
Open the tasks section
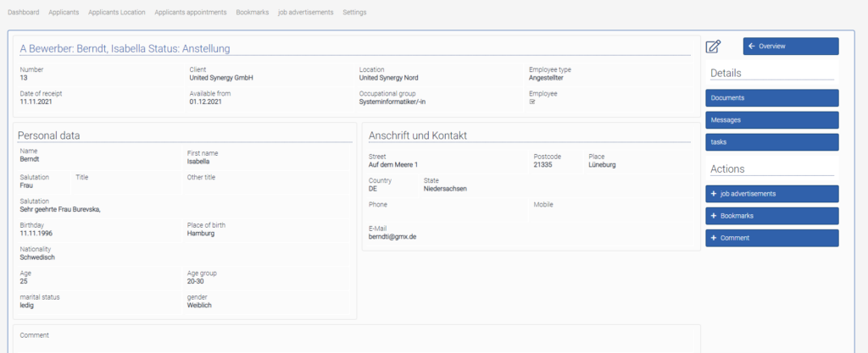pyautogui.click(x=771, y=142)
